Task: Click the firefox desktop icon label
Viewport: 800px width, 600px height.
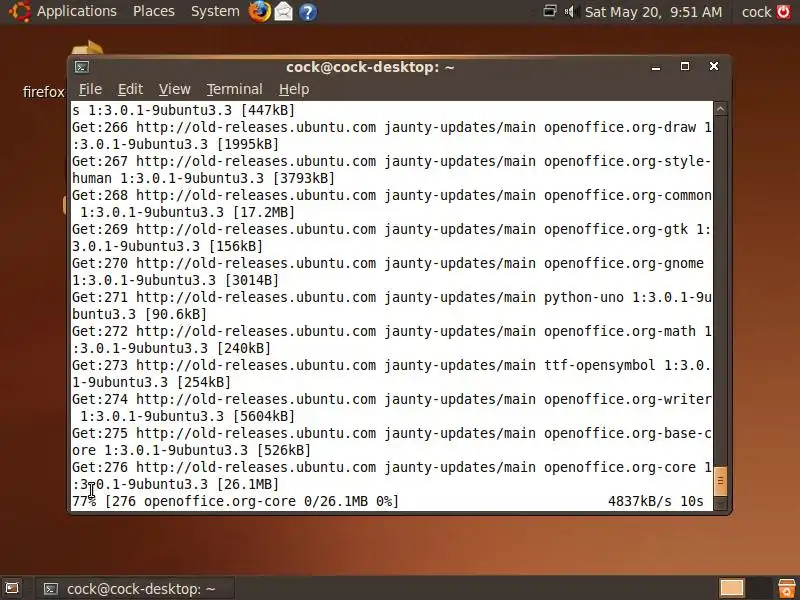Action: [43, 92]
